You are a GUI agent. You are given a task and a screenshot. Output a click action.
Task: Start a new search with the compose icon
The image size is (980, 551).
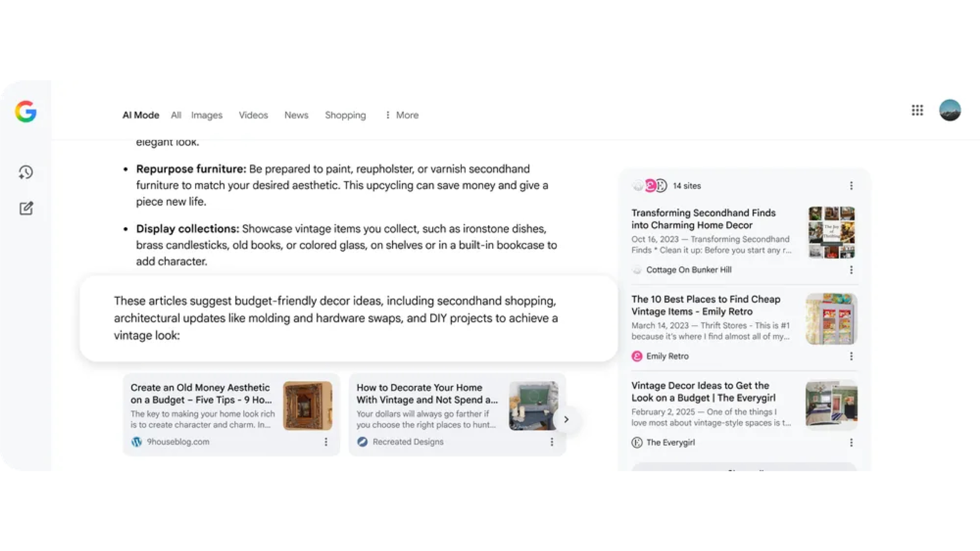(x=25, y=209)
